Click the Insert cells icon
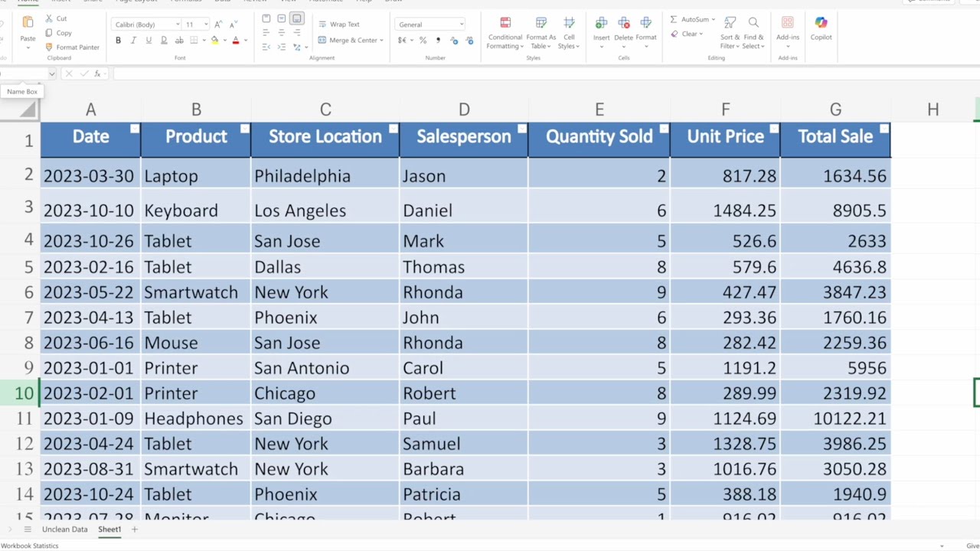This screenshot has width=980, height=551. tap(602, 24)
